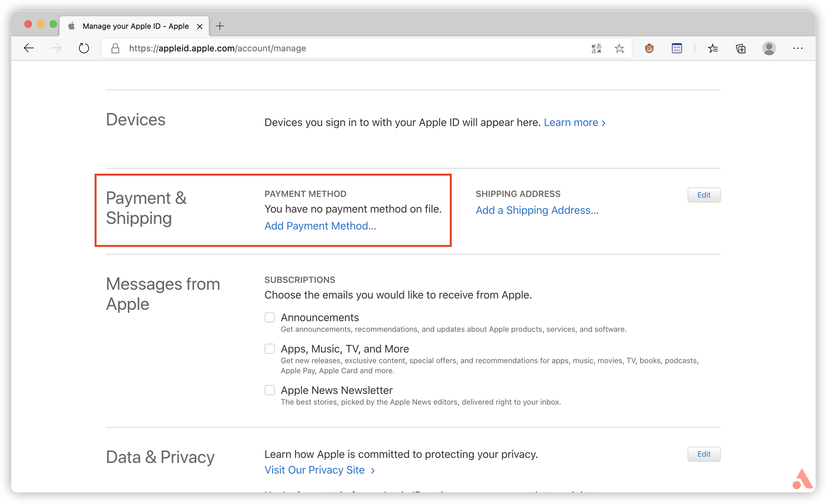Enable the Announcements email subscription
This screenshot has height=504, width=827.
(x=269, y=317)
